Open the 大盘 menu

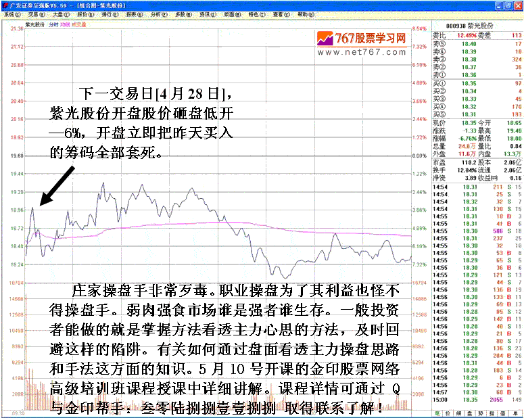click(59, 14)
